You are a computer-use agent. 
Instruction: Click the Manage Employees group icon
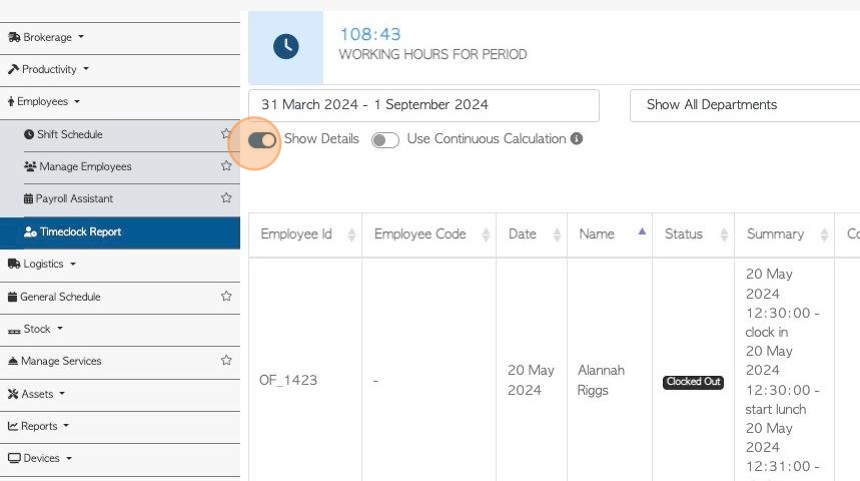click(30, 166)
